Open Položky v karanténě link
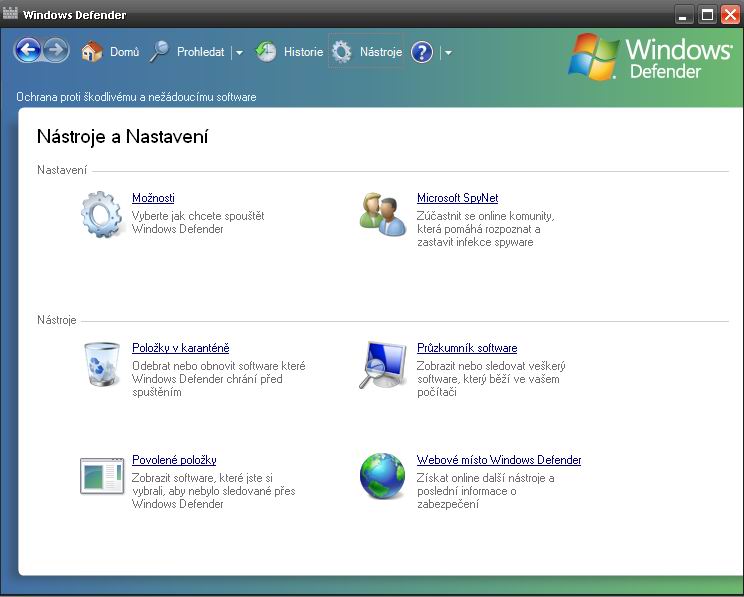 180,348
